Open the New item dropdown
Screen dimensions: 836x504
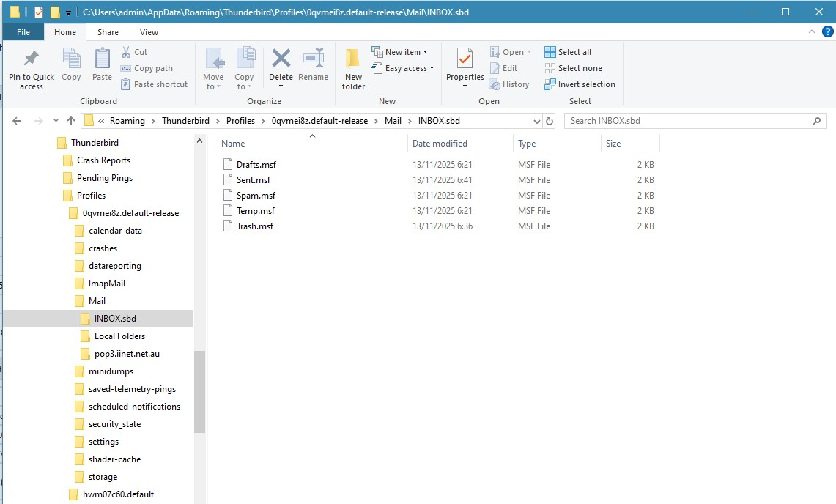tap(400, 52)
